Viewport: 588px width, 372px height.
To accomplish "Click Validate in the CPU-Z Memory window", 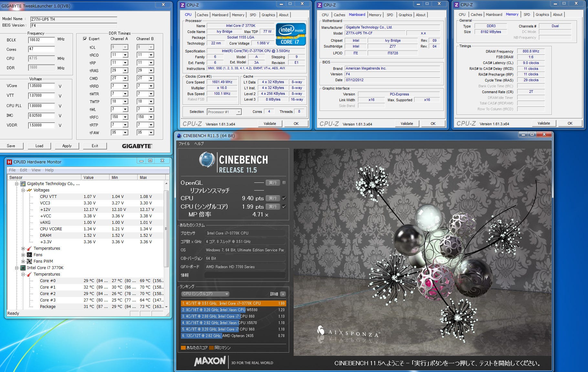I will (x=544, y=123).
